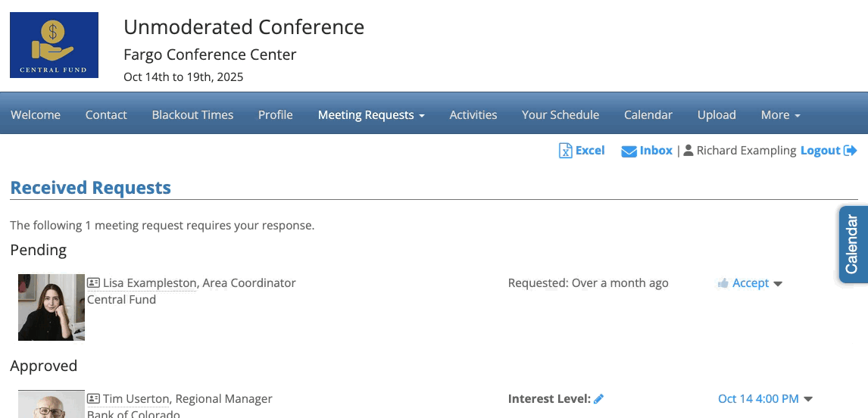Click the logout arrow icon
This screenshot has height=418, width=868.
[850, 151]
